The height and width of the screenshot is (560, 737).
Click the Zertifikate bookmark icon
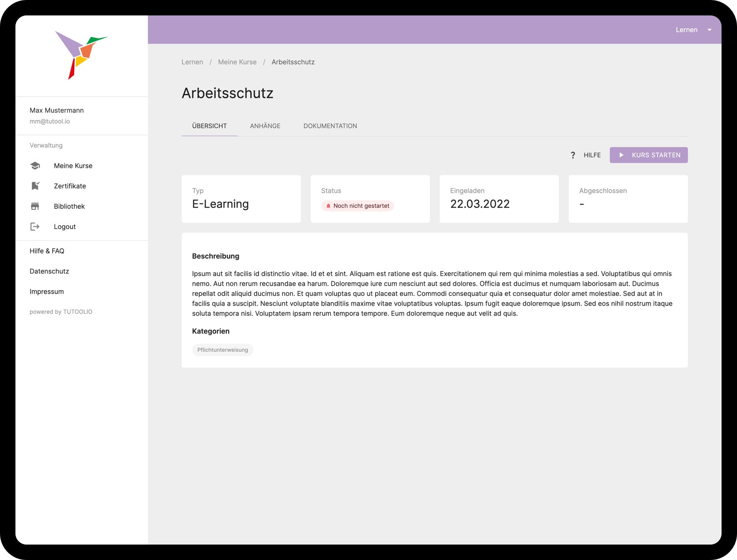click(35, 186)
